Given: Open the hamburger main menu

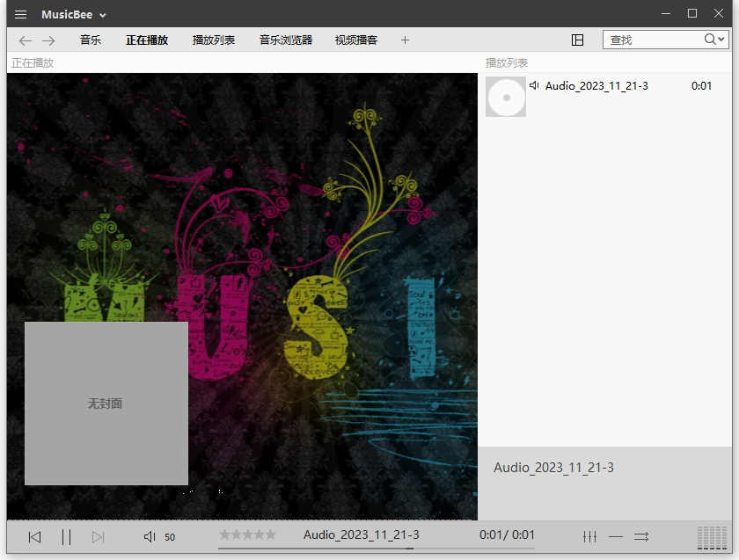Looking at the screenshot, I should tap(20, 15).
